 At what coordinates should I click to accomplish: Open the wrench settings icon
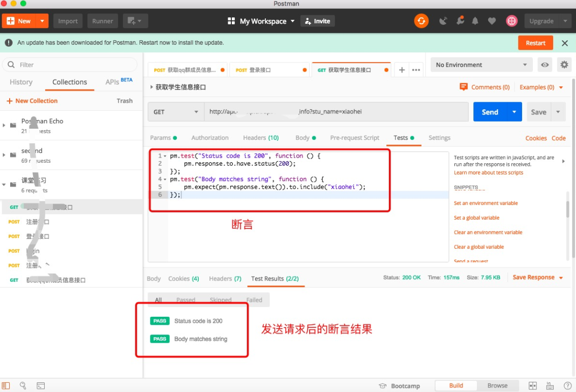(x=460, y=20)
